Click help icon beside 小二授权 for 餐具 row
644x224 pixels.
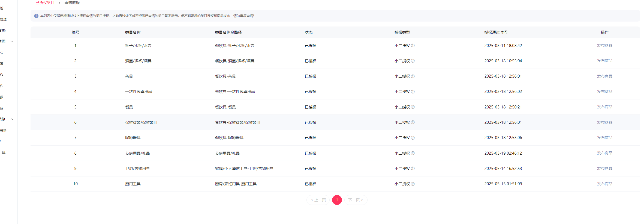click(x=413, y=107)
